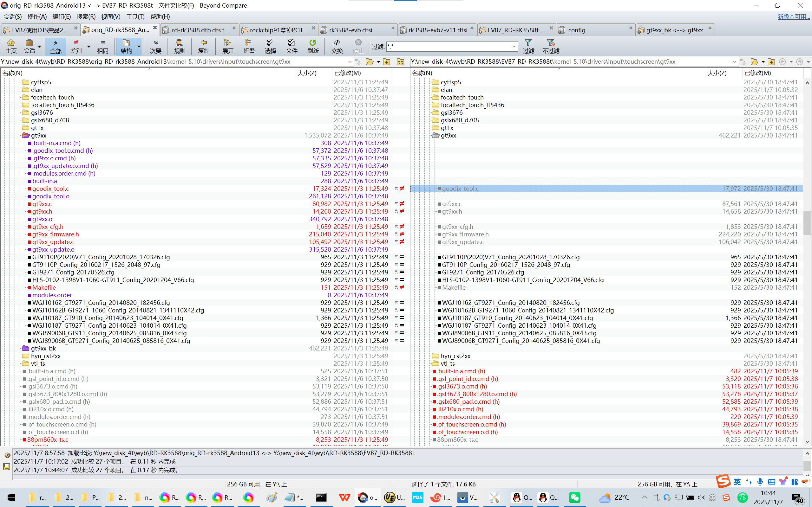This screenshot has height=507, width=812.
Task: Click the Home (主页) toolbar icon
Action: [x=11, y=46]
